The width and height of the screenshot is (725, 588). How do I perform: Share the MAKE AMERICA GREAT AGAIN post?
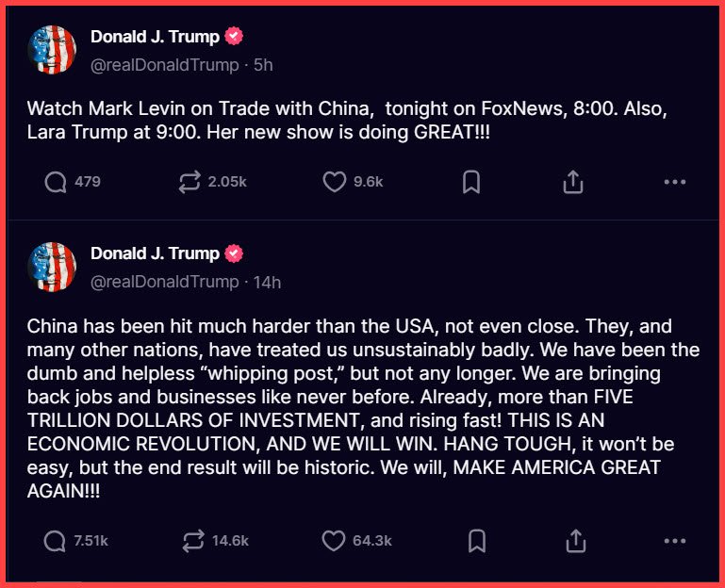pyautogui.click(x=574, y=540)
